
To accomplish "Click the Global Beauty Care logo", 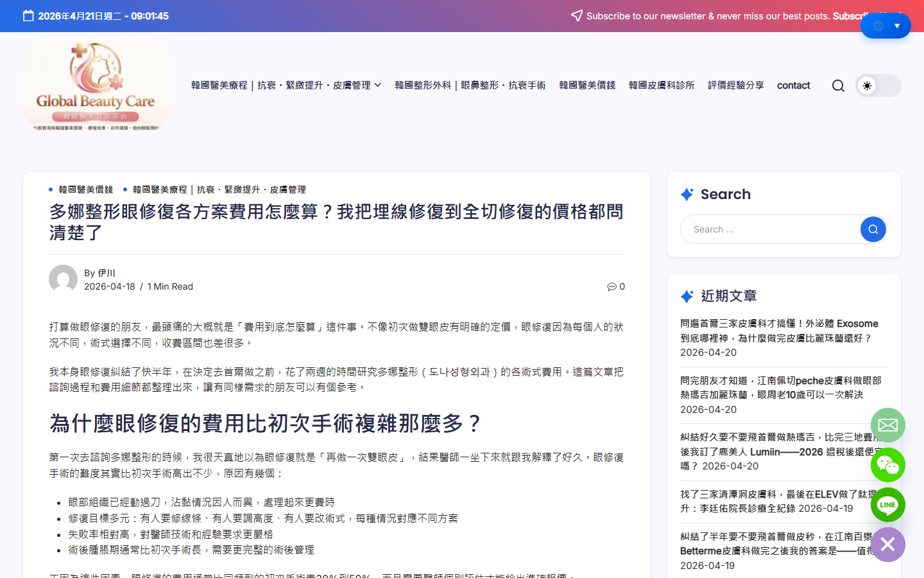I will (97, 85).
